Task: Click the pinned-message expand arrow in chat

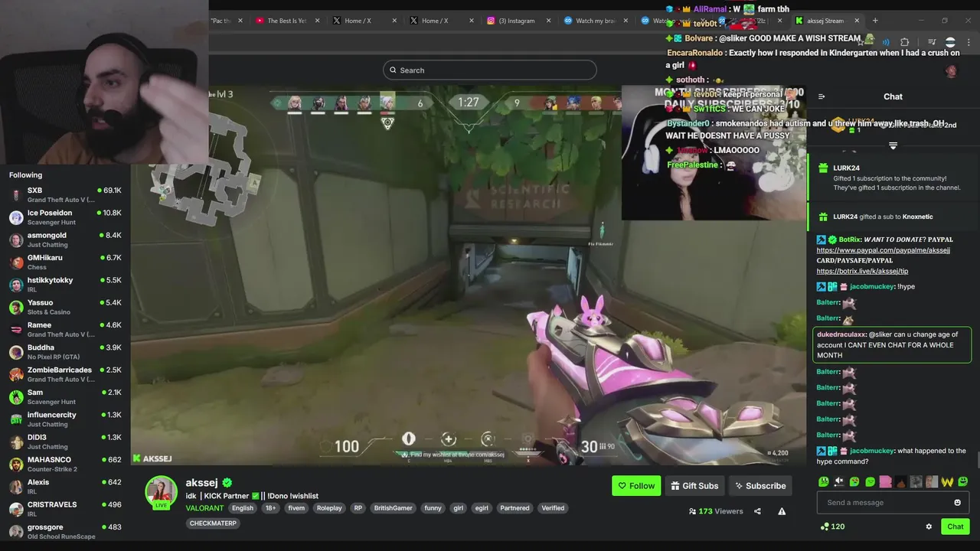Action: click(893, 145)
